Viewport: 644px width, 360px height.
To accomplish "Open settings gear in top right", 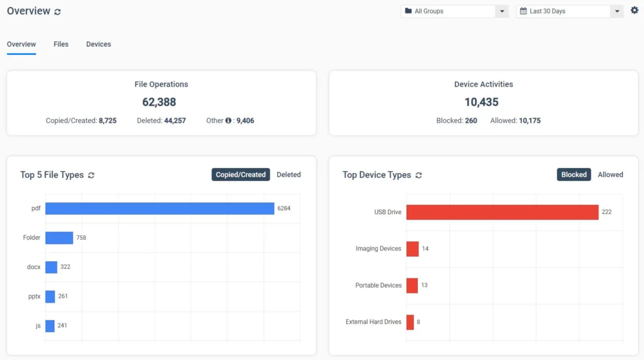I will tap(634, 11).
